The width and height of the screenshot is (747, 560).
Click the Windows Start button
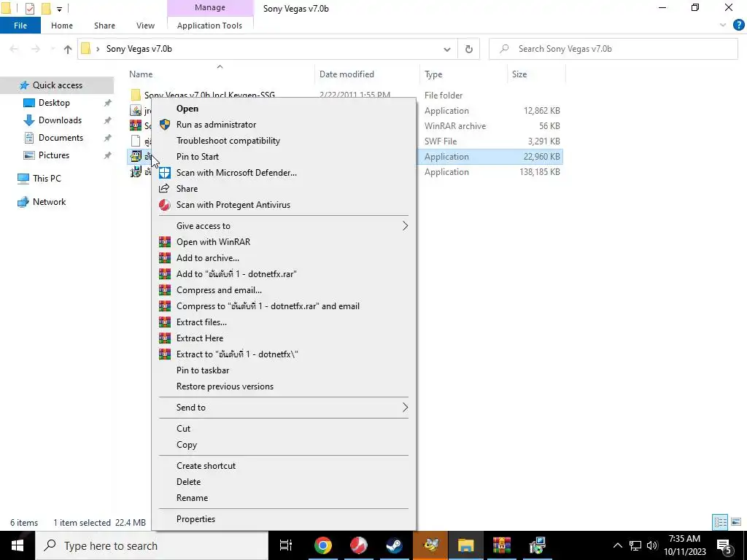pos(18,545)
